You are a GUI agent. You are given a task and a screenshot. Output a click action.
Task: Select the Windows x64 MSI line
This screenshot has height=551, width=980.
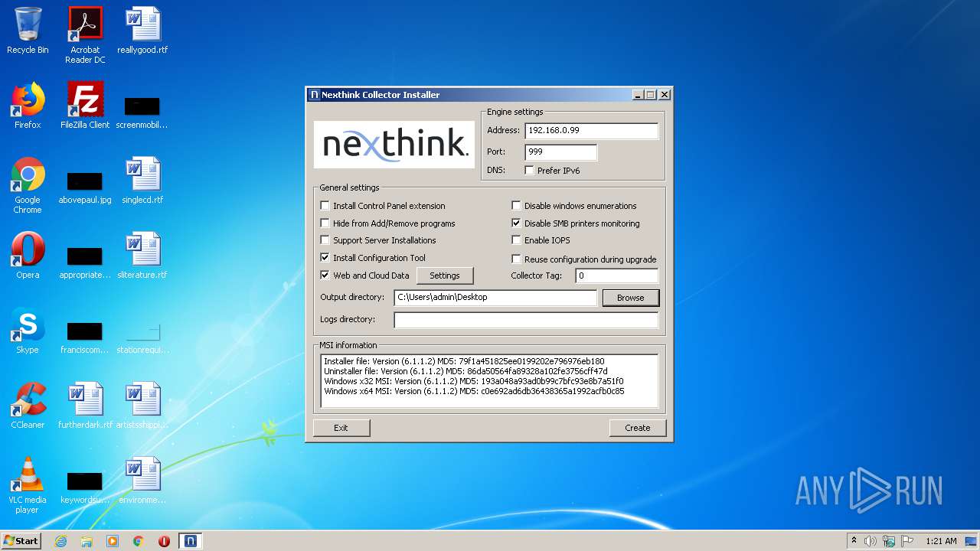pos(474,391)
